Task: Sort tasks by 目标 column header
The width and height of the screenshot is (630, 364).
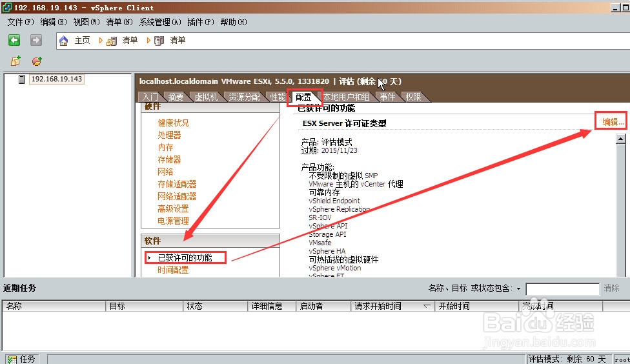Action: [x=144, y=306]
